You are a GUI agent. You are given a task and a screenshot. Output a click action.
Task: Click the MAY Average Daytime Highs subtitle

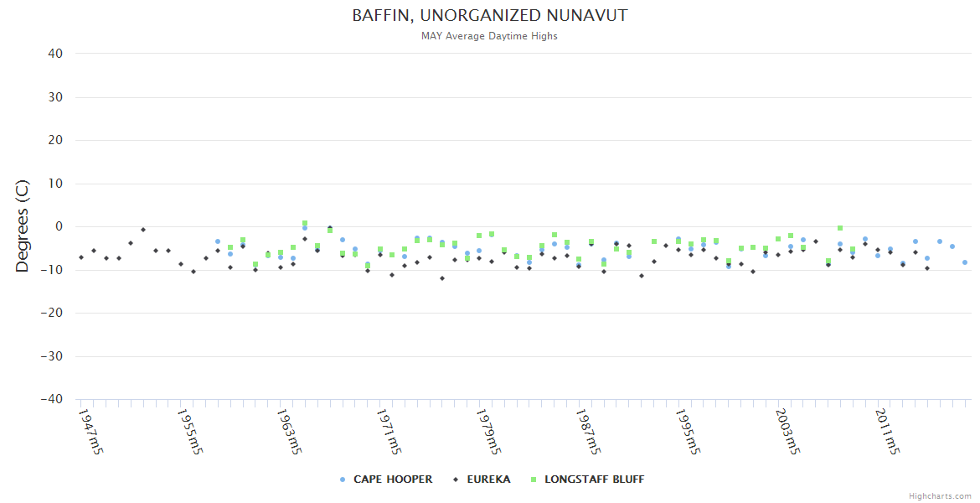click(x=490, y=36)
